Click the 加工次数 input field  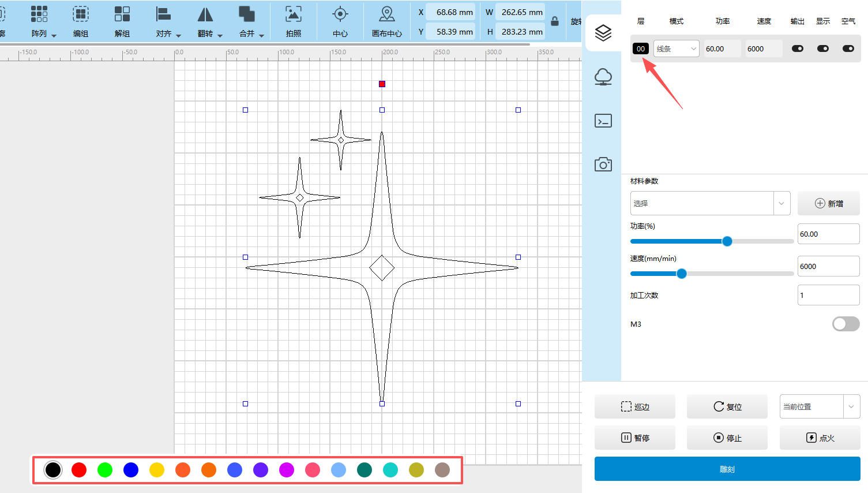828,295
